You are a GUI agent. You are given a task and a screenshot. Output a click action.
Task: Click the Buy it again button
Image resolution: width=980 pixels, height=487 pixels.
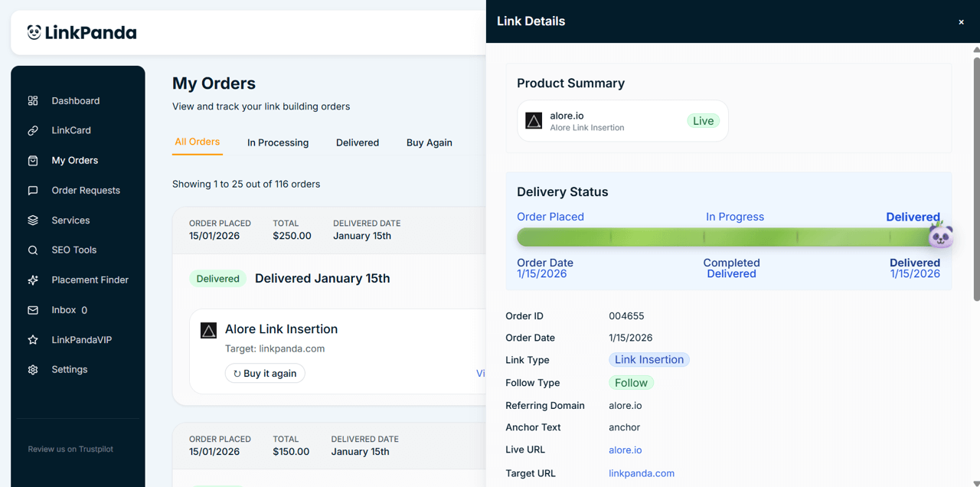point(264,373)
